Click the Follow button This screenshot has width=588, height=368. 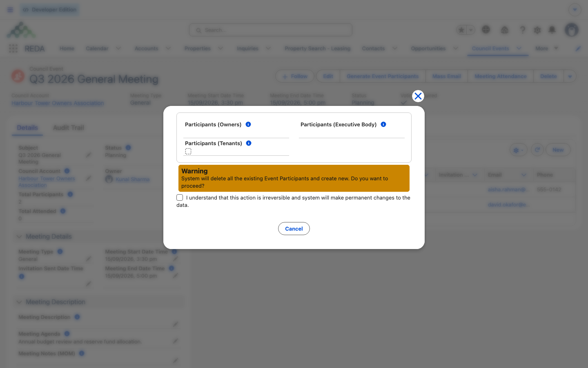click(x=295, y=76)
